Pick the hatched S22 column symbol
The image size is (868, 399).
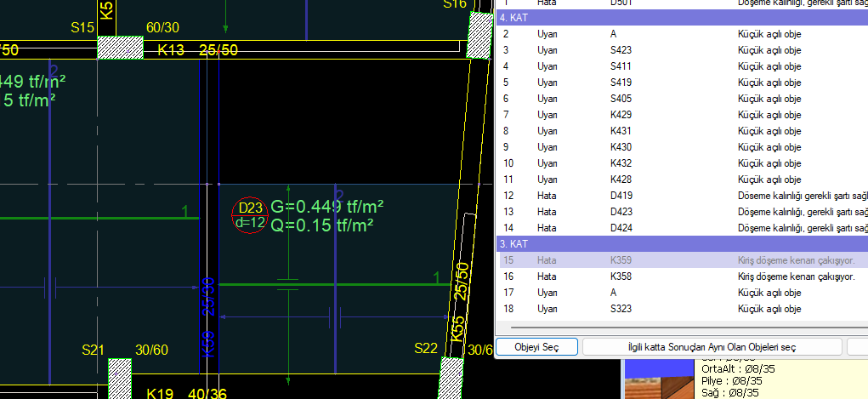click(x=451, y=378)
